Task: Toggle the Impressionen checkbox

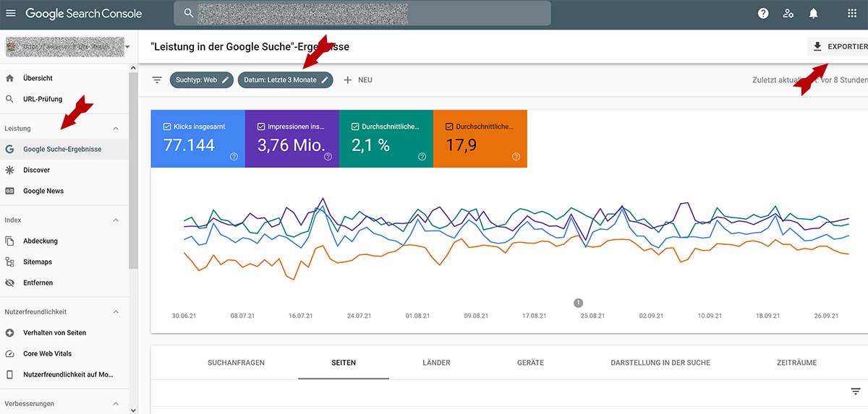Action: [261, 126]
